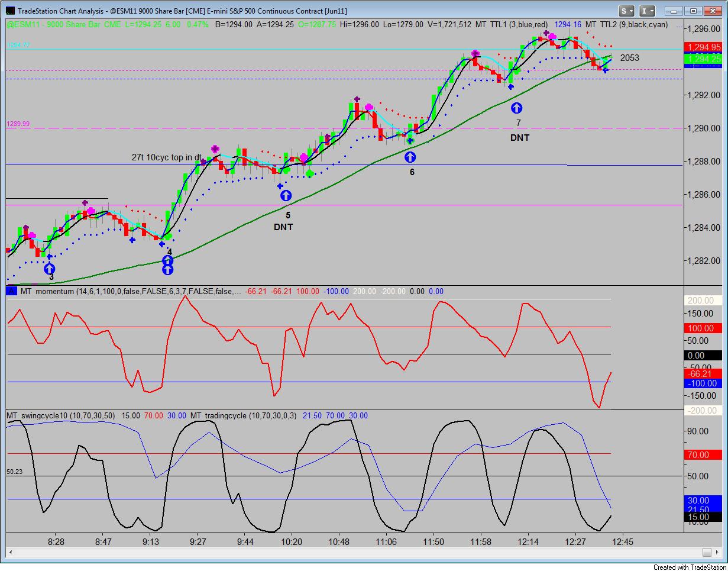The width and height of the screenshot is (728, 571).
Task: Select the DNT text below label 5
Action: [283, 227]
